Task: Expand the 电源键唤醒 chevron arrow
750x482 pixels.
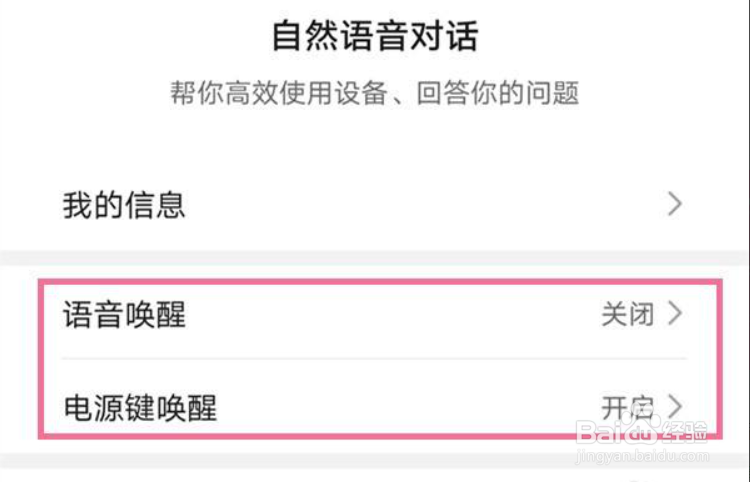Action: (675, 407)
